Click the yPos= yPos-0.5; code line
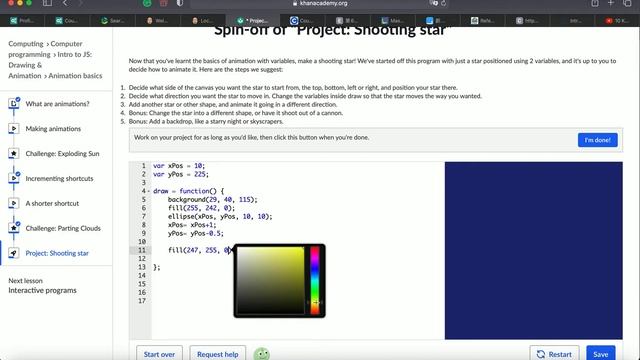This screenshot has height=360, width=640. click(196, 233)
